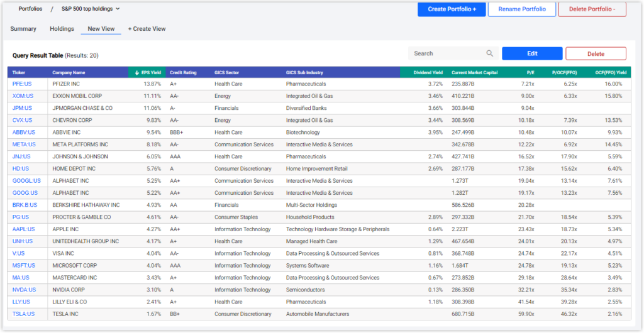Open the + Create View tab
Viewport: 644px width, 333px height.
tap(147, 29)
